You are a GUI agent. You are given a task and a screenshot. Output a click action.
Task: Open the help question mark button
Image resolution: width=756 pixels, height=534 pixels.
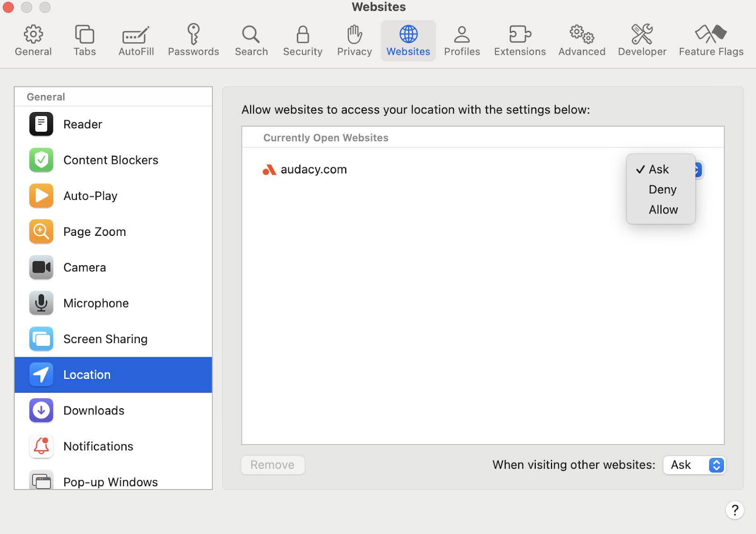coord(734,510)
